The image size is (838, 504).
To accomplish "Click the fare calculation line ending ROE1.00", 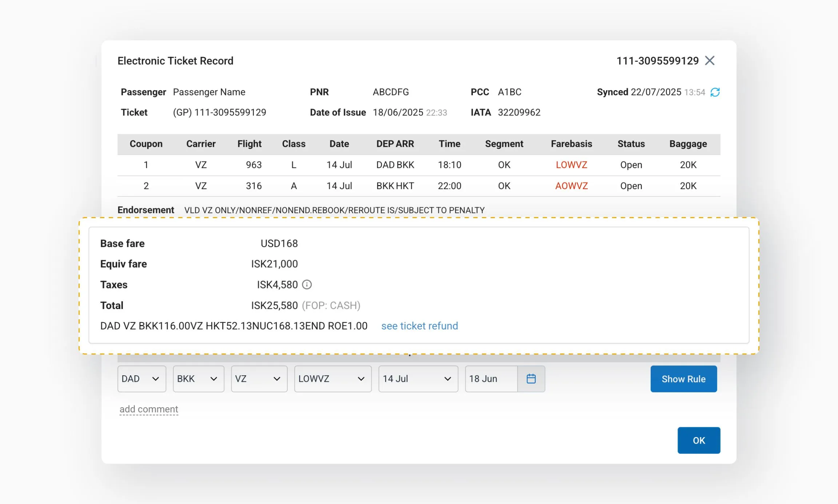I will click(234, 326).
